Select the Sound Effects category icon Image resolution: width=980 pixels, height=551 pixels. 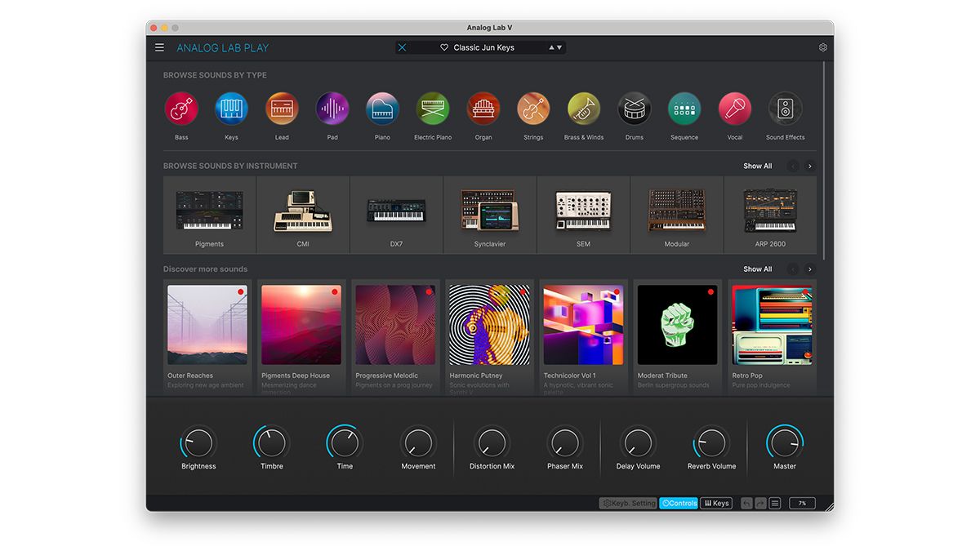pos(785,109)
